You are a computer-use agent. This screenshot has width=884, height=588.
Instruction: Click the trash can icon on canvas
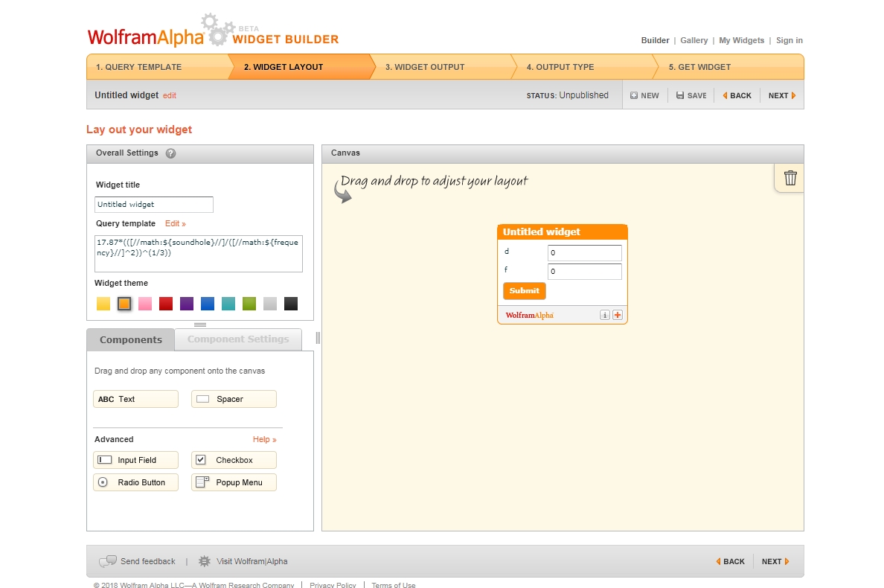(x=789, y=178)
